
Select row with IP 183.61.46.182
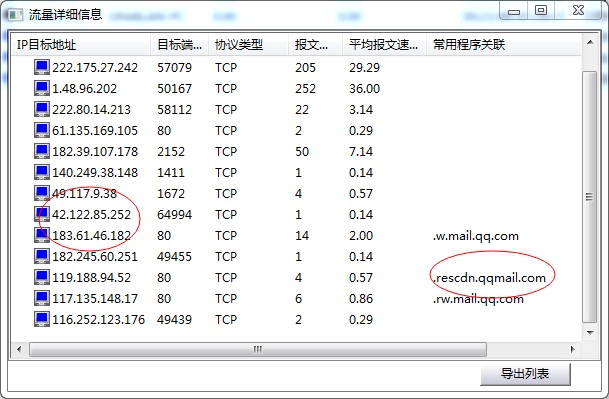click(296, 235)
